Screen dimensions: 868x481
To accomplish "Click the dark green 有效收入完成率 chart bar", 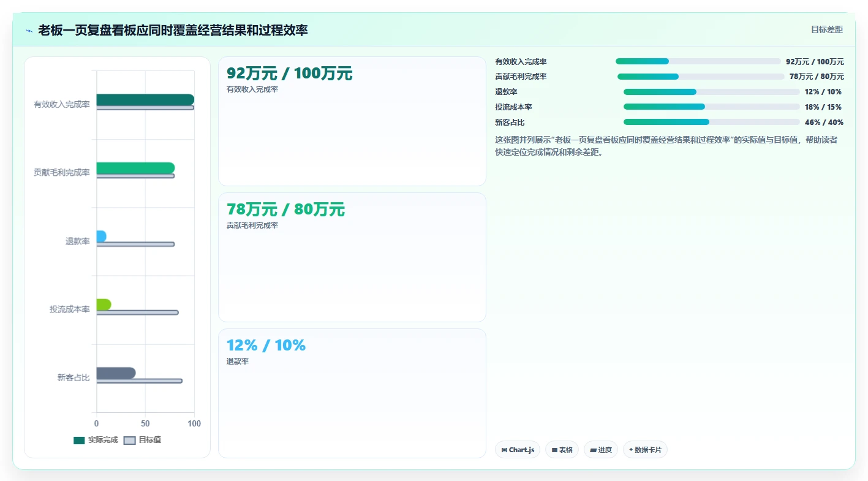I will (x=145, y=100).
